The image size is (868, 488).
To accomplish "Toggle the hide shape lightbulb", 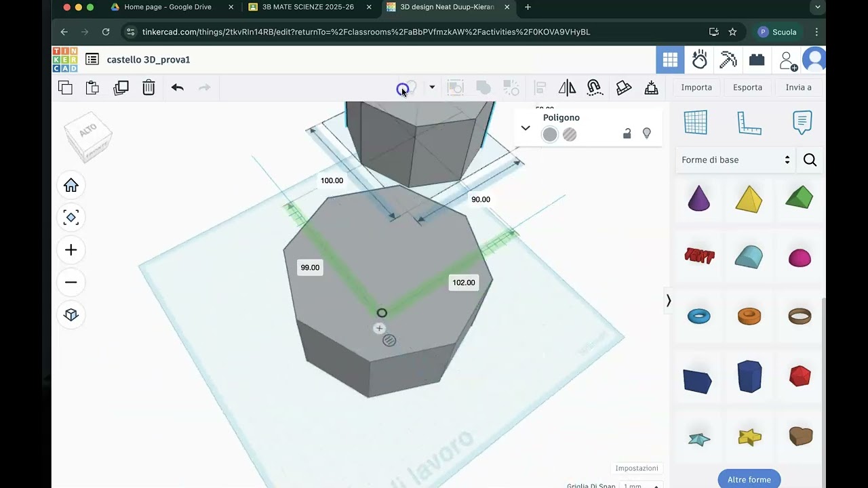I will [647, 134].
